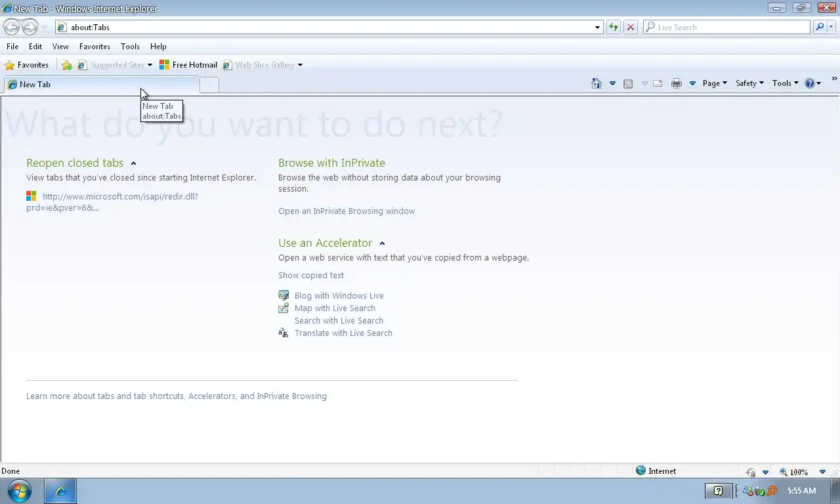Select the New Tab browser tab
The width and height of the screenshot is (840, 504).
[102, 85]
